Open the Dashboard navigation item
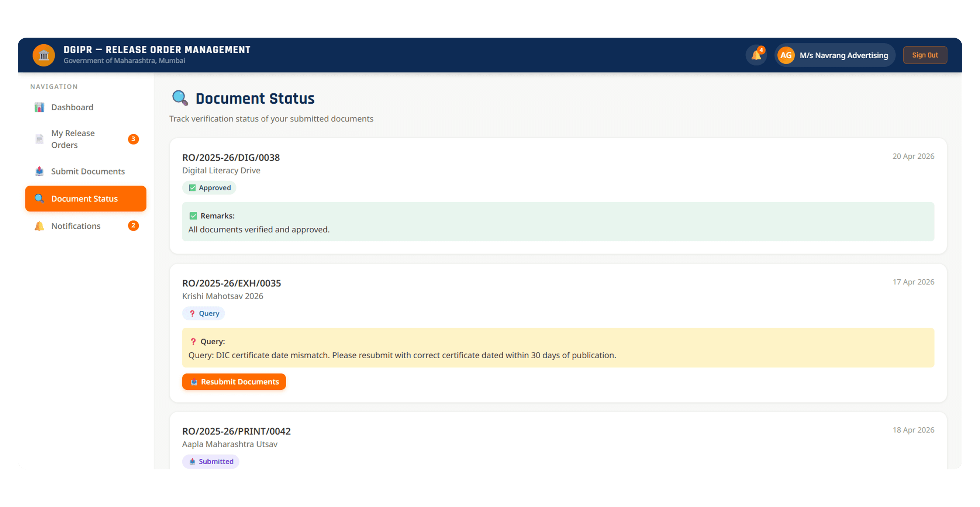Screen dimensions: 980x507 pyautogui.click(x=86, y=107)
